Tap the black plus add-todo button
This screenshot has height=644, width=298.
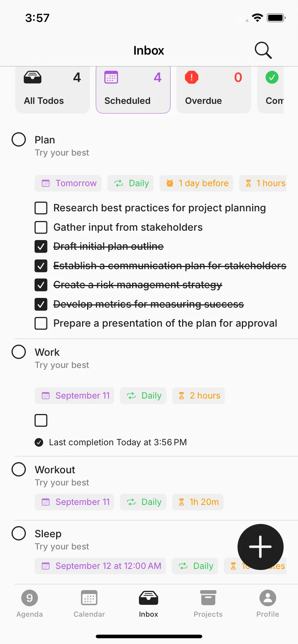point(261,547)
